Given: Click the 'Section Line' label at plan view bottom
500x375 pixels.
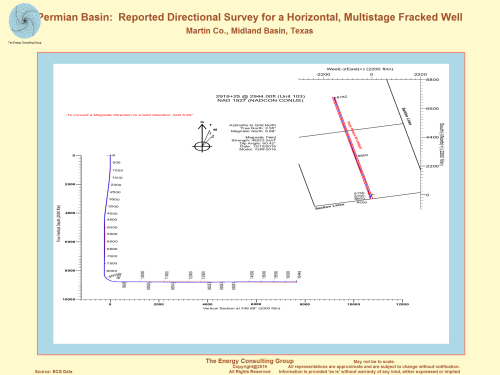Looking at the screenshot, I should 330,206.
